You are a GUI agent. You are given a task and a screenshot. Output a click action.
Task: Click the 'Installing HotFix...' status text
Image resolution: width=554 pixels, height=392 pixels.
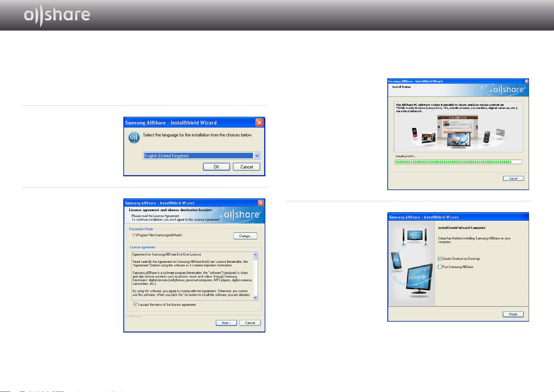point(406,156)
